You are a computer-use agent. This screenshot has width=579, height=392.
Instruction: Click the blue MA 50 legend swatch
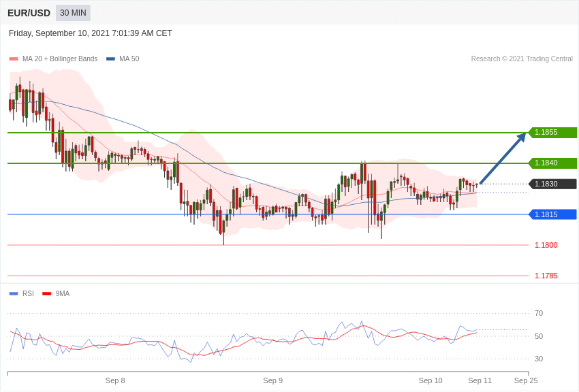pos(110,59)
